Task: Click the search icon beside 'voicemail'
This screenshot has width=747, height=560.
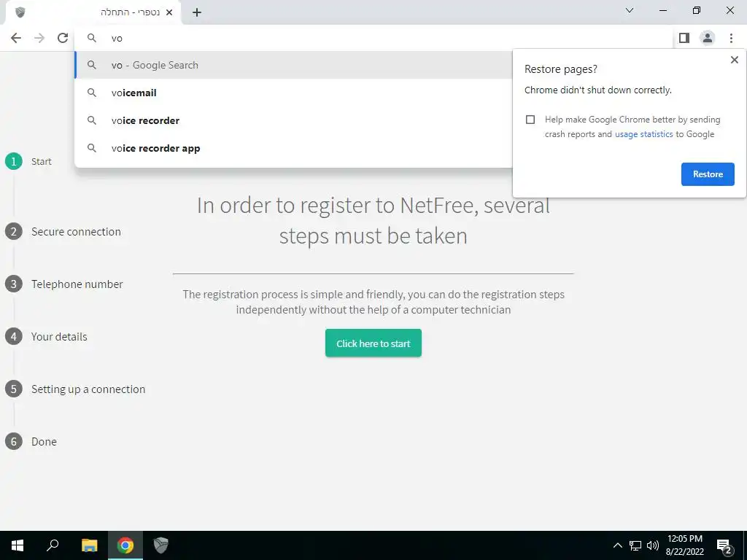Action: click(x=92, y=93)
